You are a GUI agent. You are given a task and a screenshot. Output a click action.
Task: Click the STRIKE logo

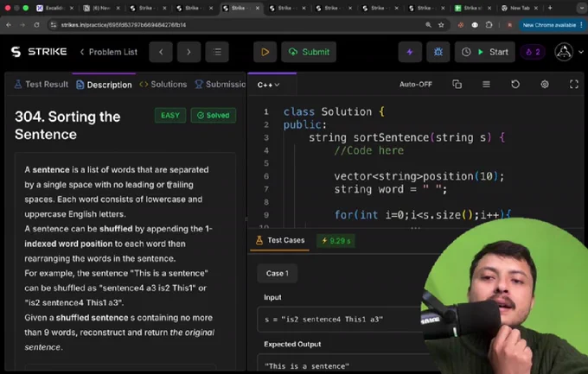(x=39, y=52)
